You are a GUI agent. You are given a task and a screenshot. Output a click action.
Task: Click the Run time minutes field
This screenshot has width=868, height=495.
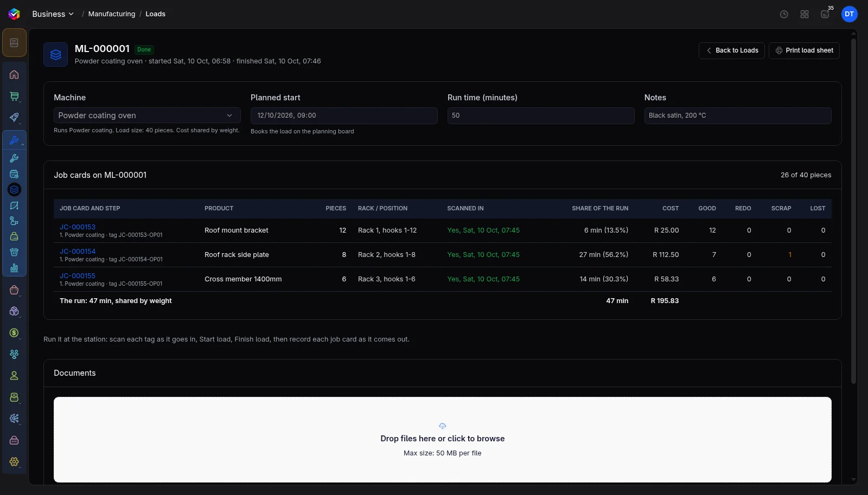coord(541,115)
